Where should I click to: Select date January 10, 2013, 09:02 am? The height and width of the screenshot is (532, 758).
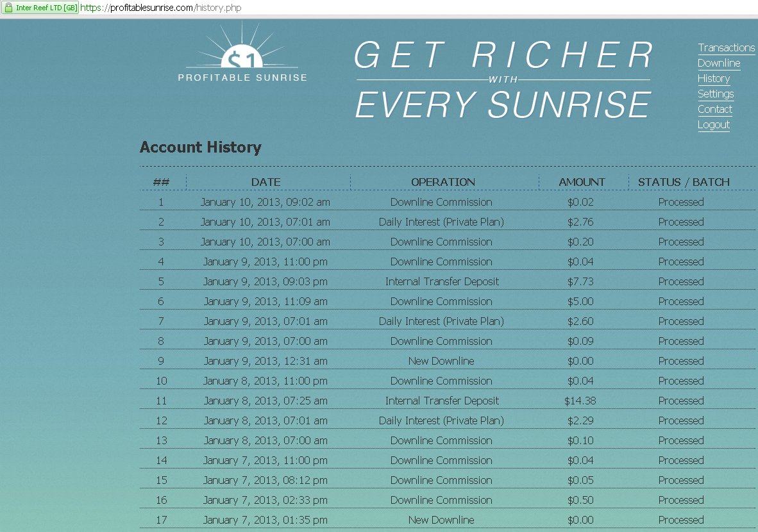pos(265,202)
